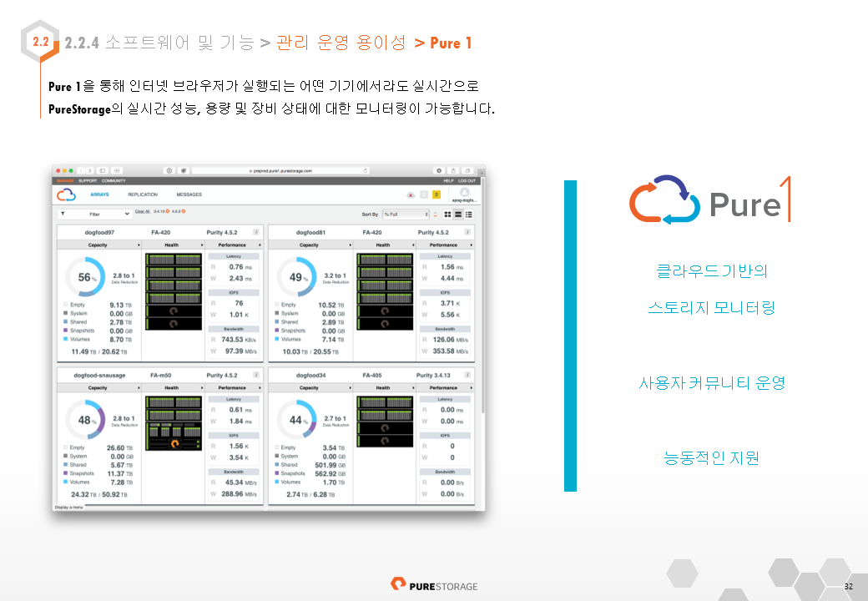Click the LOG OUT link
868x601 pixels.
point(467,180)
